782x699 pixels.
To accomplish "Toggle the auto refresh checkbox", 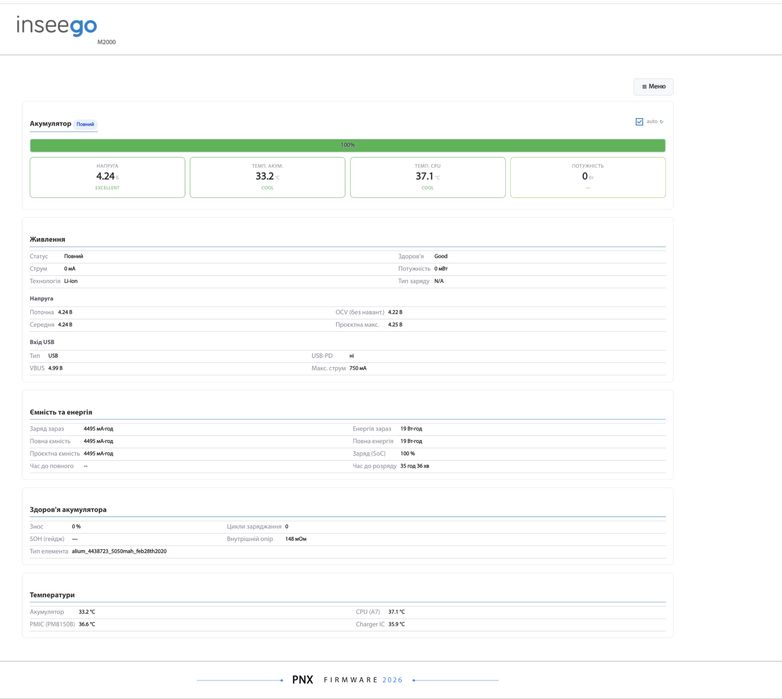I will pyautogui.click(x=639, y=122).
